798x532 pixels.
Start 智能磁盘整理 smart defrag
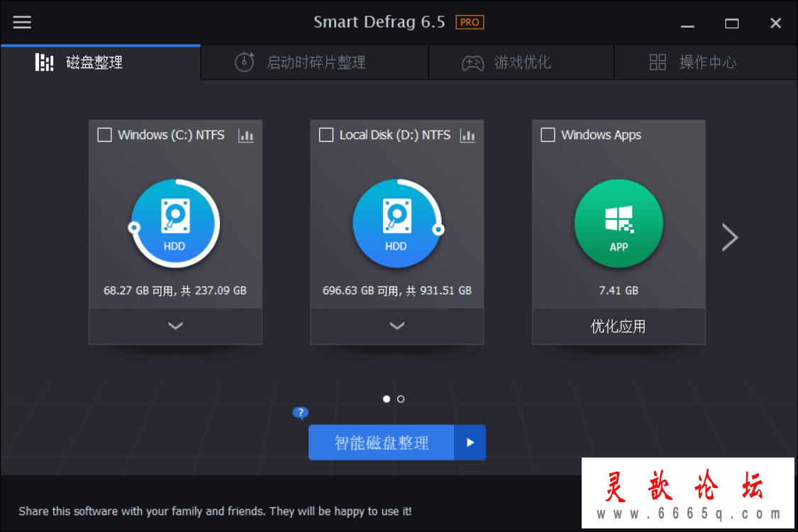tap(381, 443)
